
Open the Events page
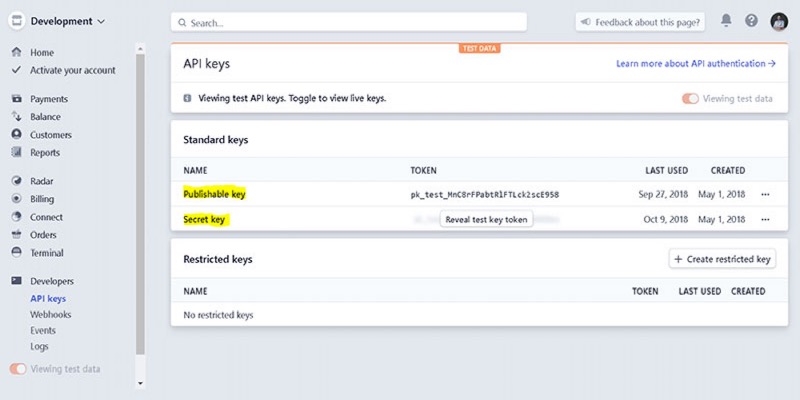pos(42,330)
